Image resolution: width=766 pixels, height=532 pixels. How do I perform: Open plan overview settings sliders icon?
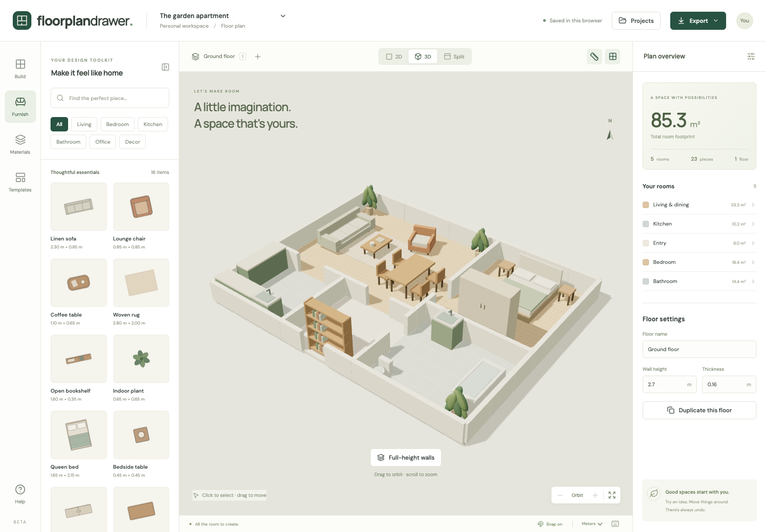[x=751, y=56]
